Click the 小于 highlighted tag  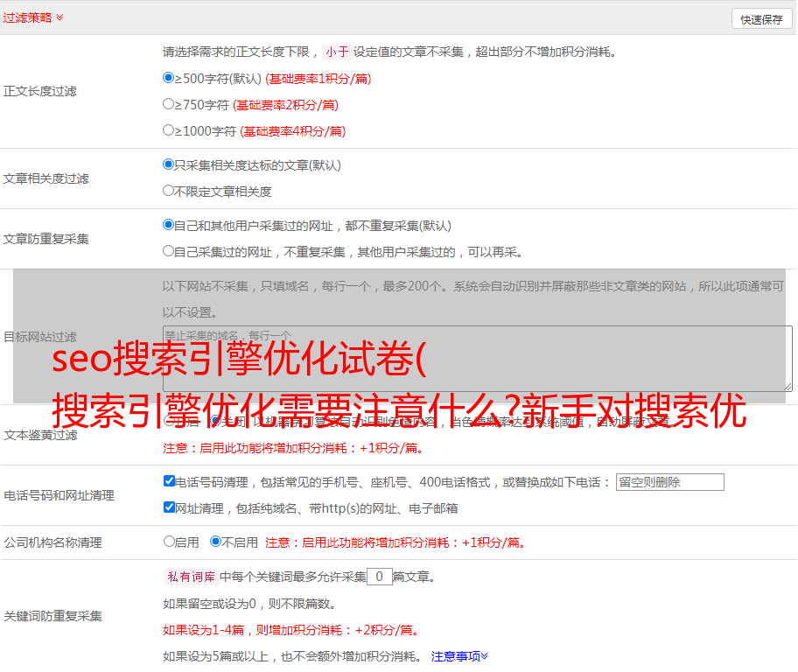point(337,52)
